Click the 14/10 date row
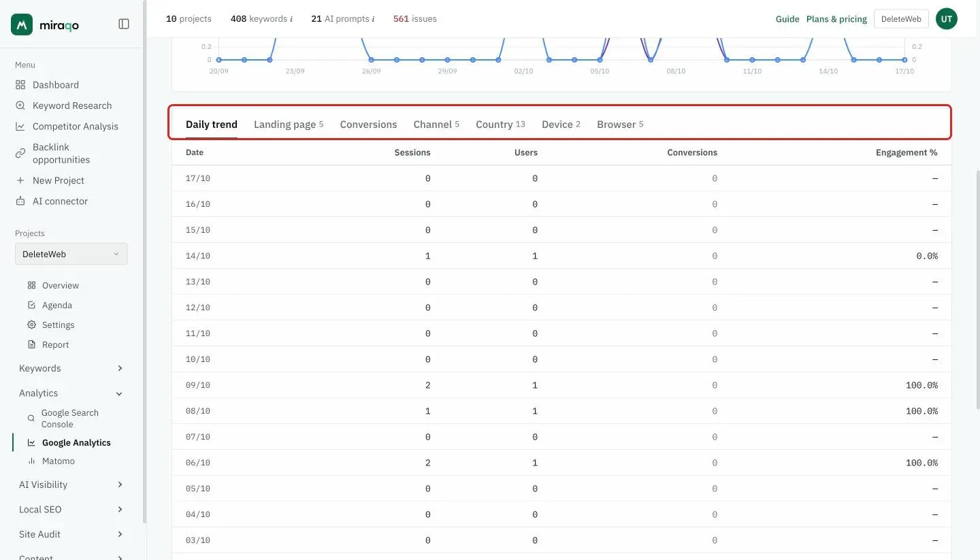The image size is (980, 560). point(561,256)
